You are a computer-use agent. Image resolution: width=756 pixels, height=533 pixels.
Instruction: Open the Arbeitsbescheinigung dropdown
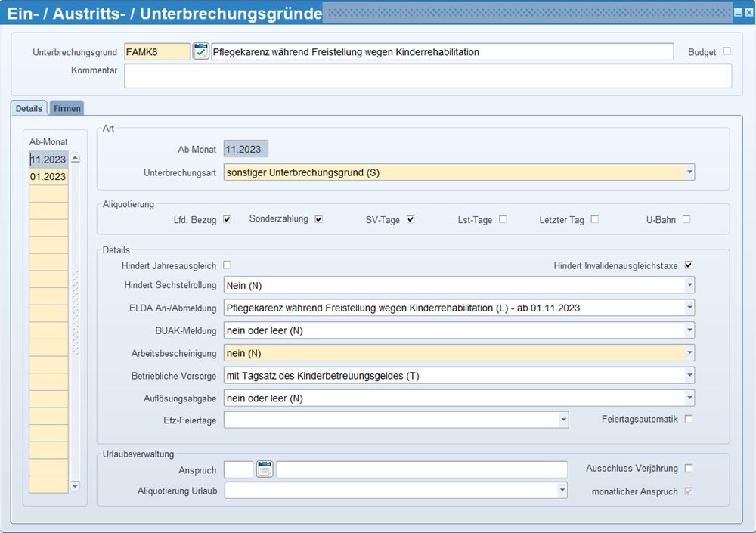(x=690, y=353)
